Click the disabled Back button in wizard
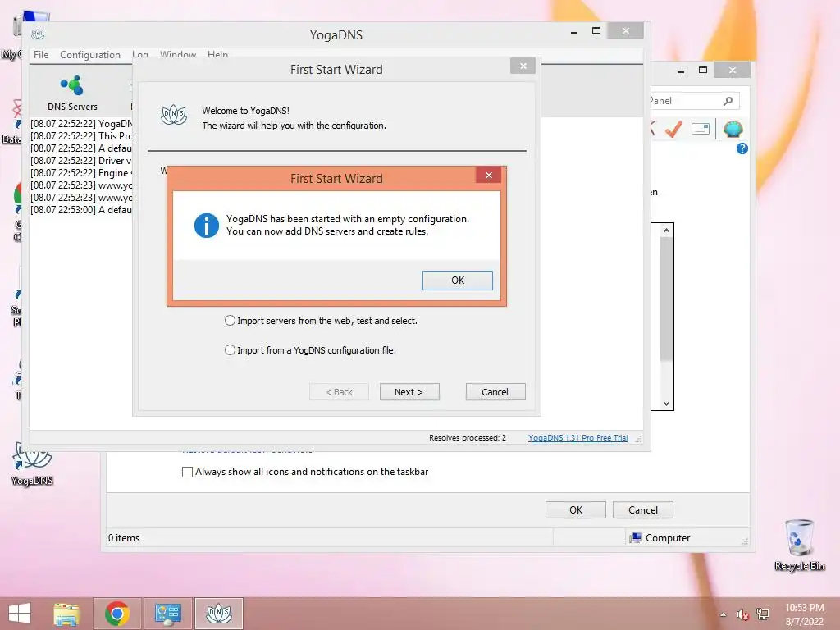 click(339, 391)
